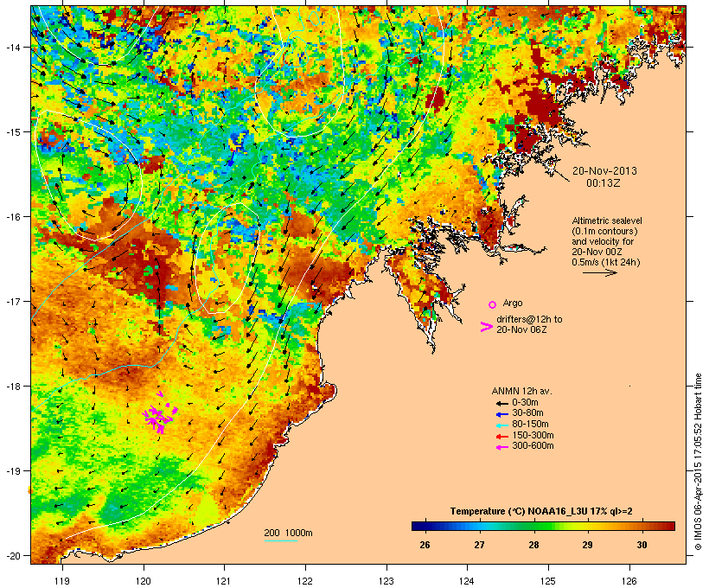Click the dark red end of temperature colorbar

(x=669, y=526)
